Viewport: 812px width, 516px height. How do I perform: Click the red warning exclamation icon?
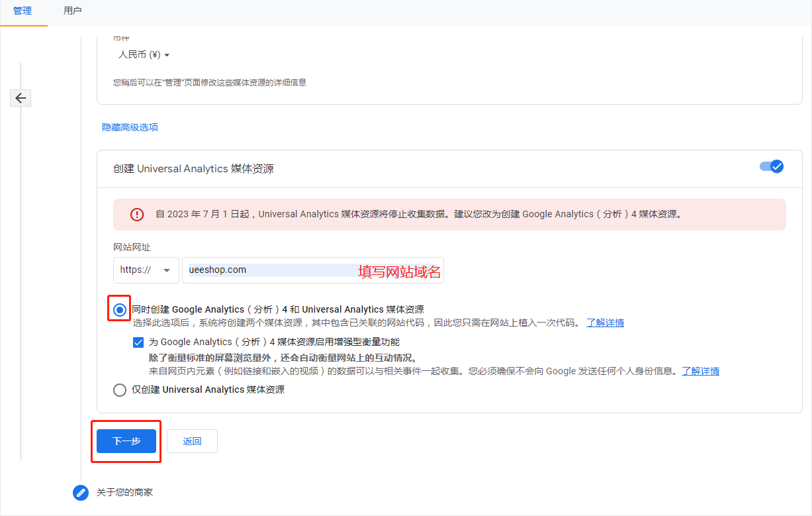[137, 215]
